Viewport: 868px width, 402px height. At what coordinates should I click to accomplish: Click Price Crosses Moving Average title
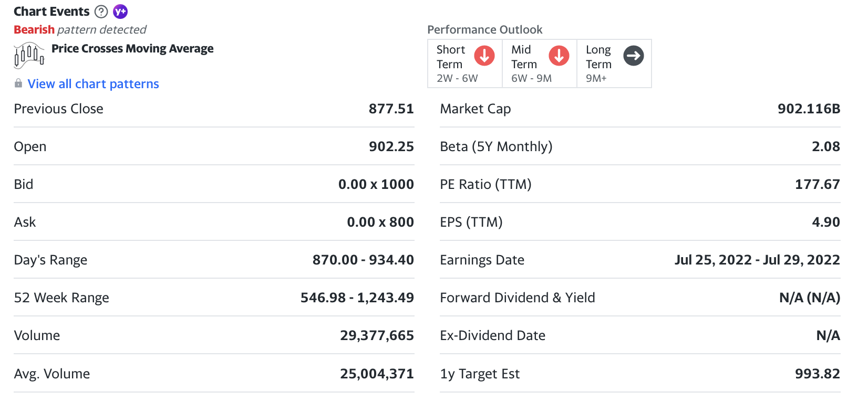coord(132,49)
